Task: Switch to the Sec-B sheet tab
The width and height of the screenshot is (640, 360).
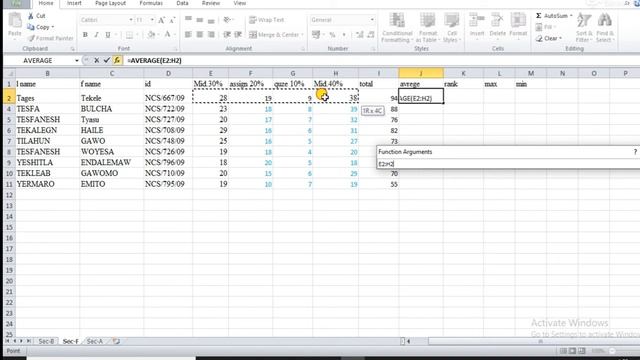Action: (x=46, y=341)
